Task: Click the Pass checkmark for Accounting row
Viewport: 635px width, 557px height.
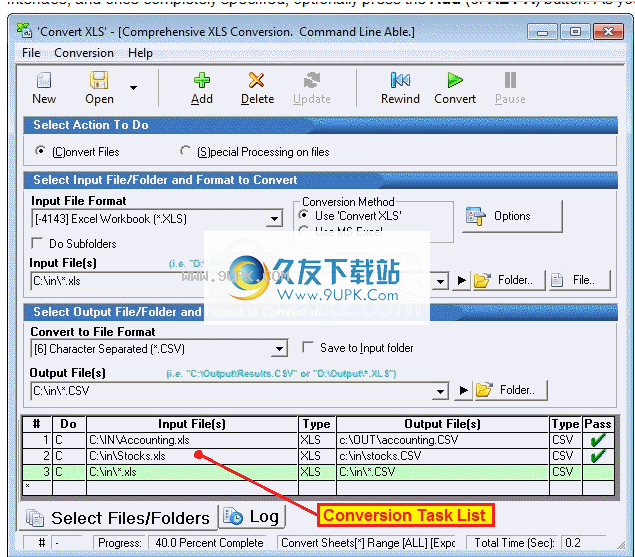Action: click(598, 440)
